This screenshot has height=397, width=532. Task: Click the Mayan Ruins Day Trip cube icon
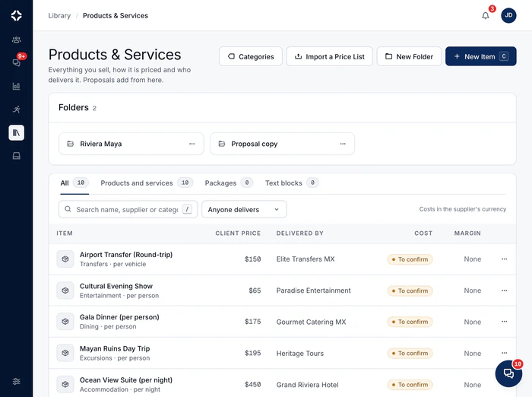coord(65,353)
